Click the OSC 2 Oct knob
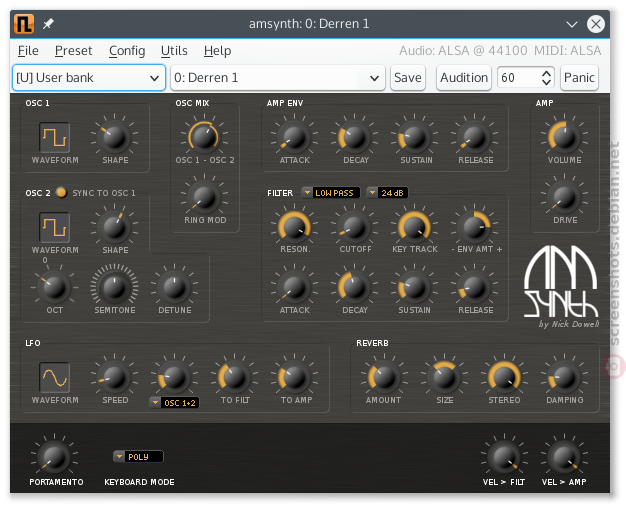This screenshot has width=626, height=509. (54, 287)
